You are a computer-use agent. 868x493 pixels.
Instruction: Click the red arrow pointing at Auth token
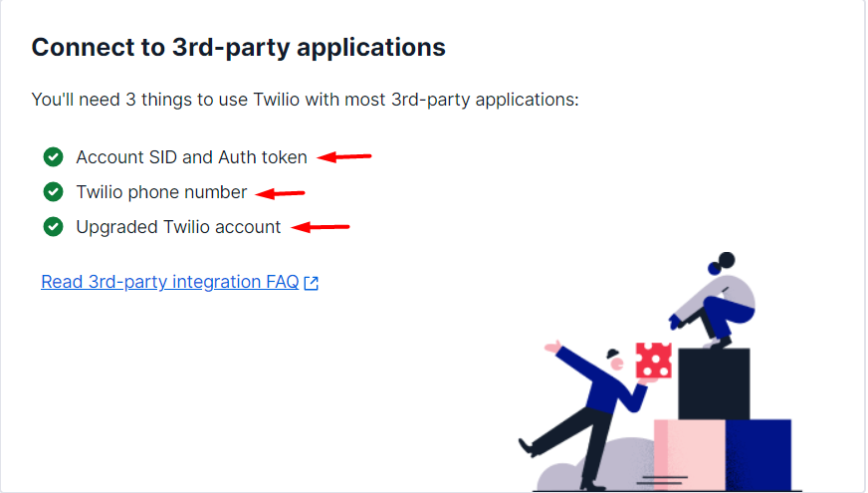pyautogui.click(x=344, y=157)
